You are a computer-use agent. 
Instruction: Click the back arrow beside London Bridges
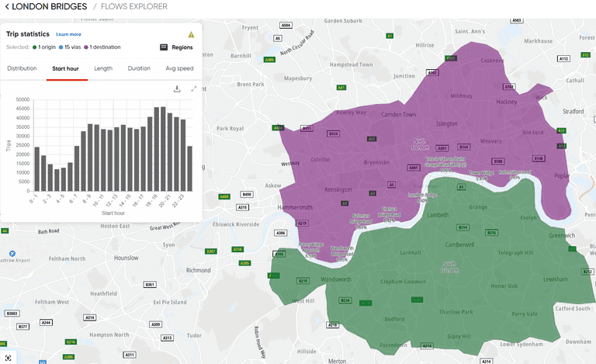click(6, 7)
